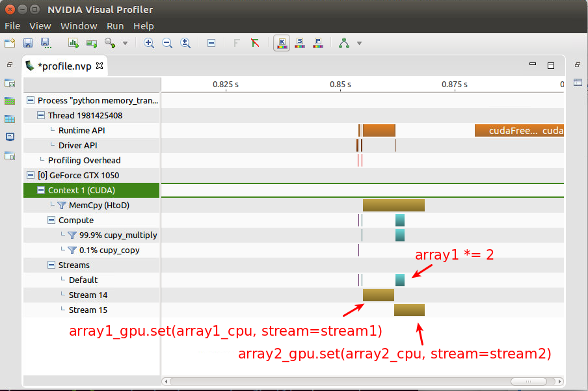Save the profile.nvp session
The image size is (588, 391).
coord(27,43)
